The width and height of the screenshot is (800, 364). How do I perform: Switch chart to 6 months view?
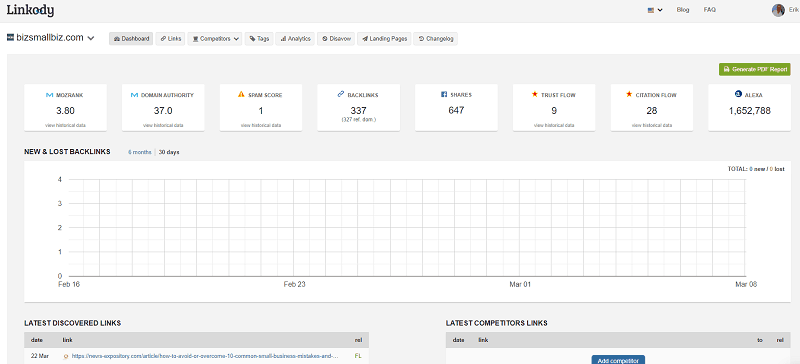pyautogui.click(x=139, y=152)
